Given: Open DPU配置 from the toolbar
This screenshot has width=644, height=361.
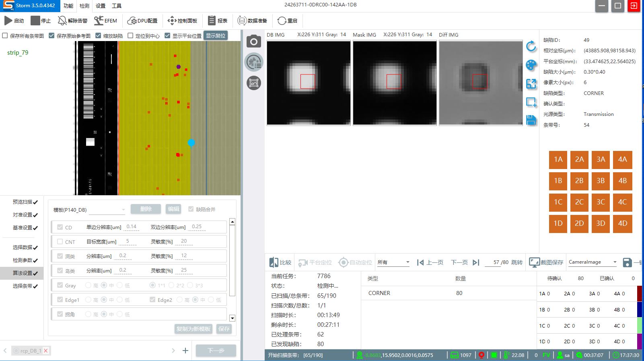Looking at the screenshot, I should pos(142,21).
